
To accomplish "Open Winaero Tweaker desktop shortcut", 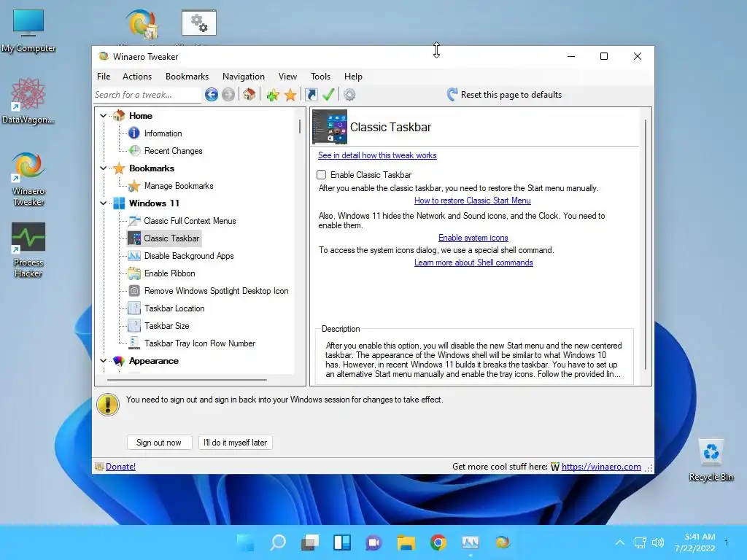I will pos(28,179).
